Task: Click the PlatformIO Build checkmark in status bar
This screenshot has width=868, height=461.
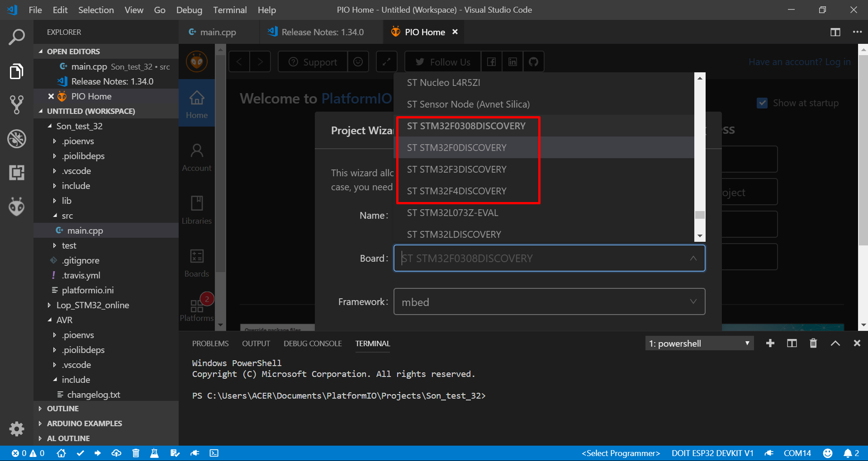Action: point(80,453)
